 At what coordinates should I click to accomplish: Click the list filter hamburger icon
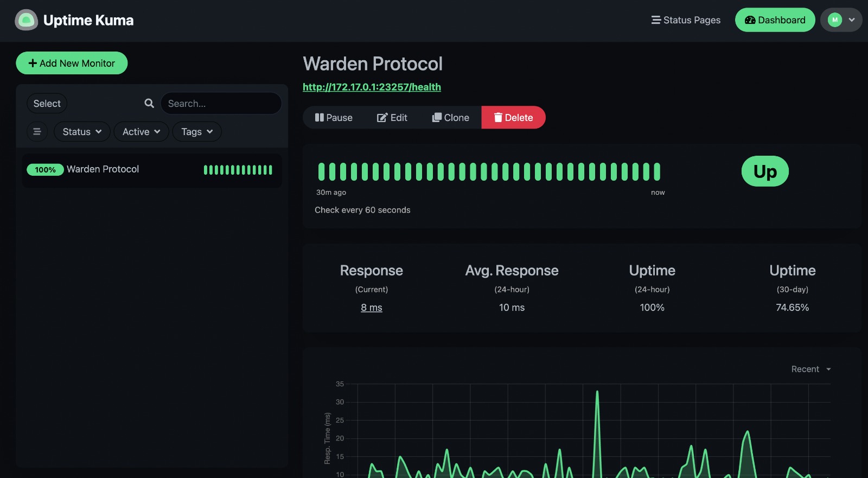click(x=37, y=132)
